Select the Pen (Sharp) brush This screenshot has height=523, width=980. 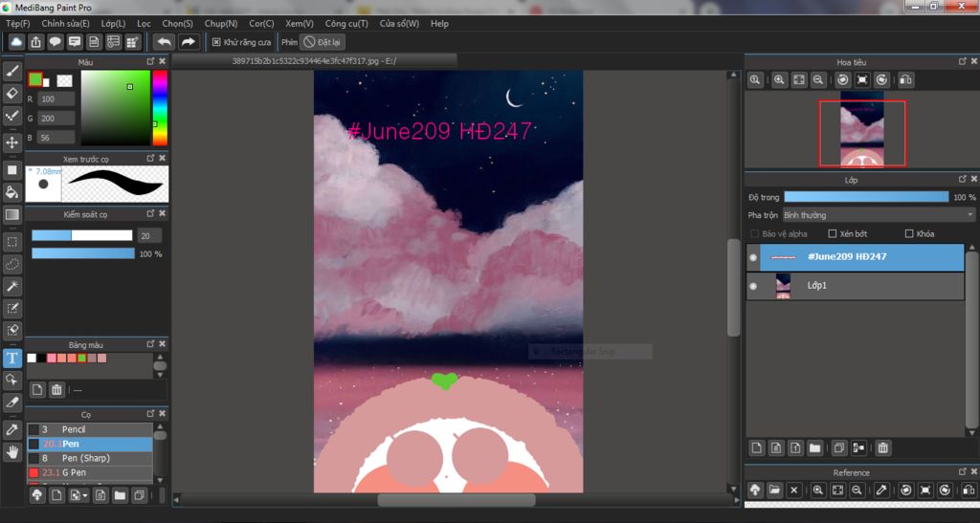pos(89,458)
